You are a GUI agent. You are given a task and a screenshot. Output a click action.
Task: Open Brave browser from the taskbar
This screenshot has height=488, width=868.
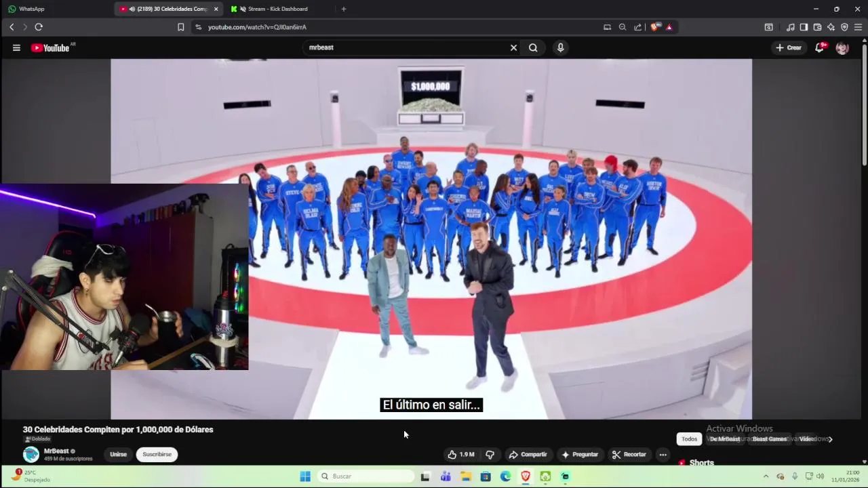[526, 476]
